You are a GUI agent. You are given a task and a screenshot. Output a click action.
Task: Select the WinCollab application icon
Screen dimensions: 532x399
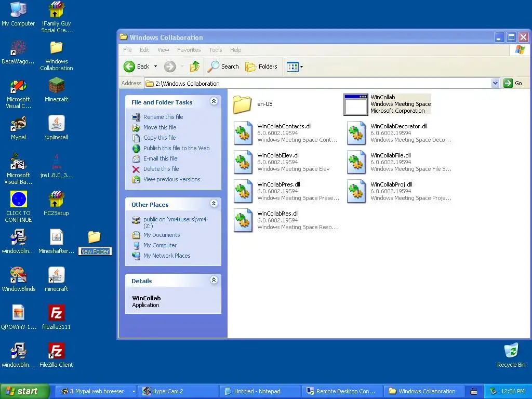pyautogui.click(x=355, y=104)
